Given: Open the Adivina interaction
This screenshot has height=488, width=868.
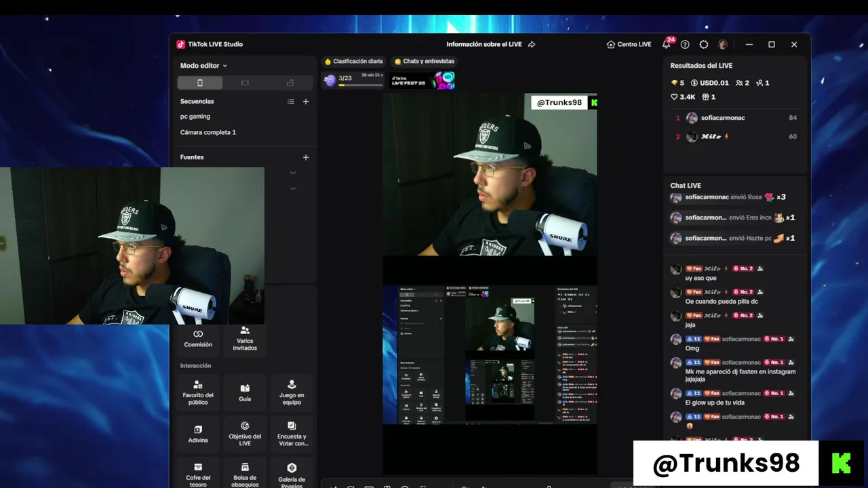Looking at the screenshot, I should (198, 434).
